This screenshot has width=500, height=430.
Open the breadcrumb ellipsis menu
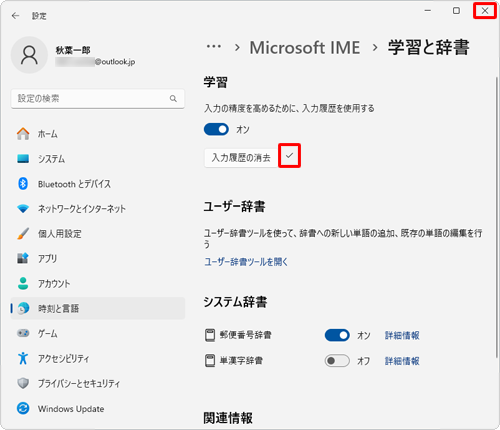pyautogui.click(x=214, y=47)
